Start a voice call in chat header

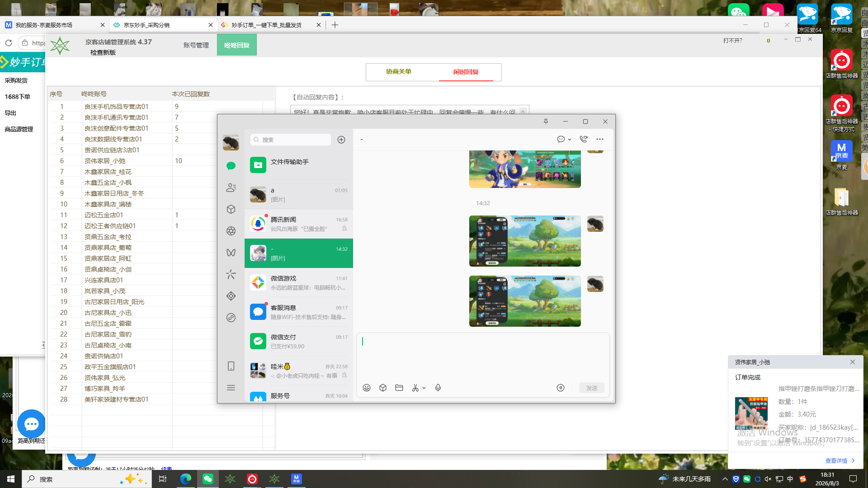(584, 139)
